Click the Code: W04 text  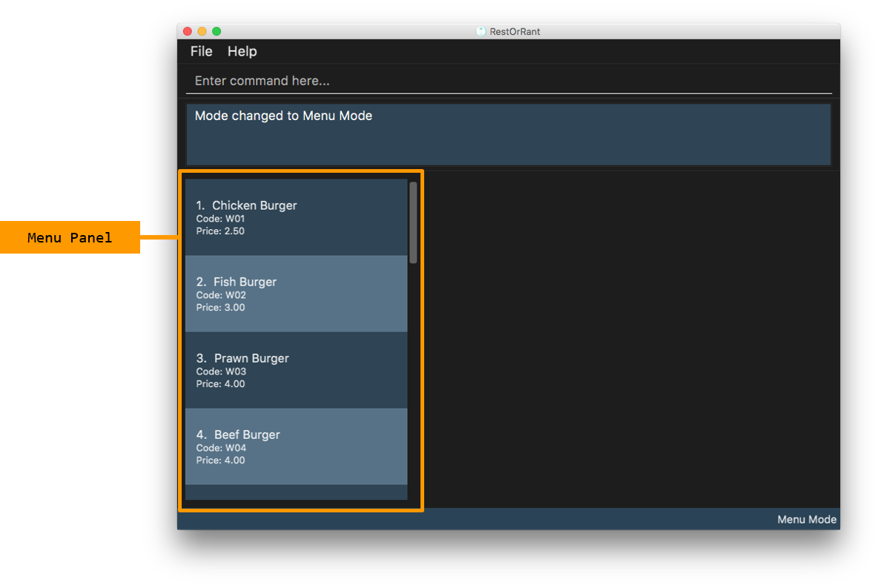(221, 448)
